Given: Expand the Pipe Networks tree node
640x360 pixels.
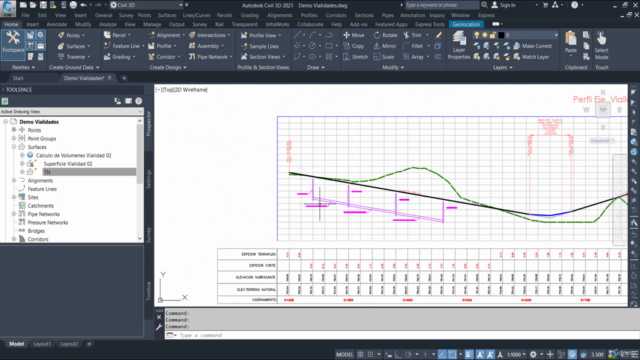Looking at the screenshot, I should (x=14, y=213).
